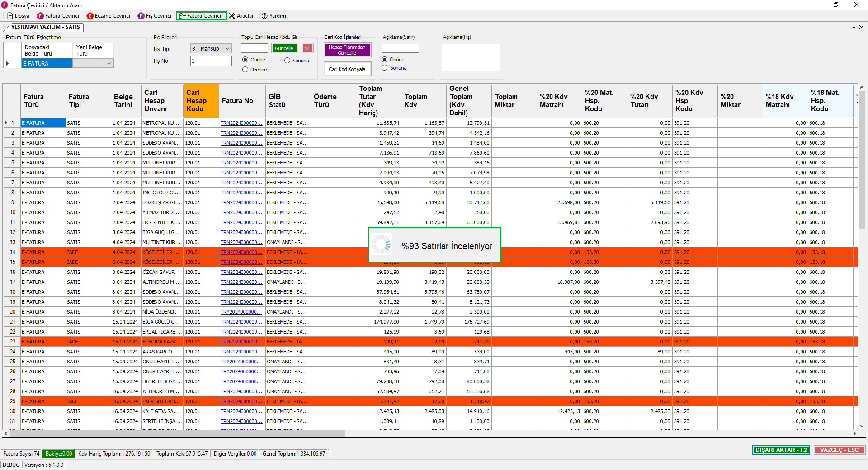The height and width of the screenshot is (470, 868).
Task: Choose Sonuna under Toplu Cari Hesap Kodu
Action: pos(287,61)
